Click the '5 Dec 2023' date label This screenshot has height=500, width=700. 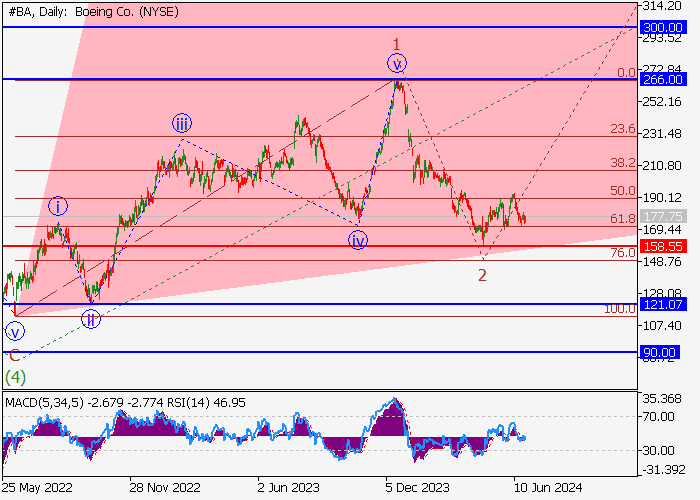(417, 487)
